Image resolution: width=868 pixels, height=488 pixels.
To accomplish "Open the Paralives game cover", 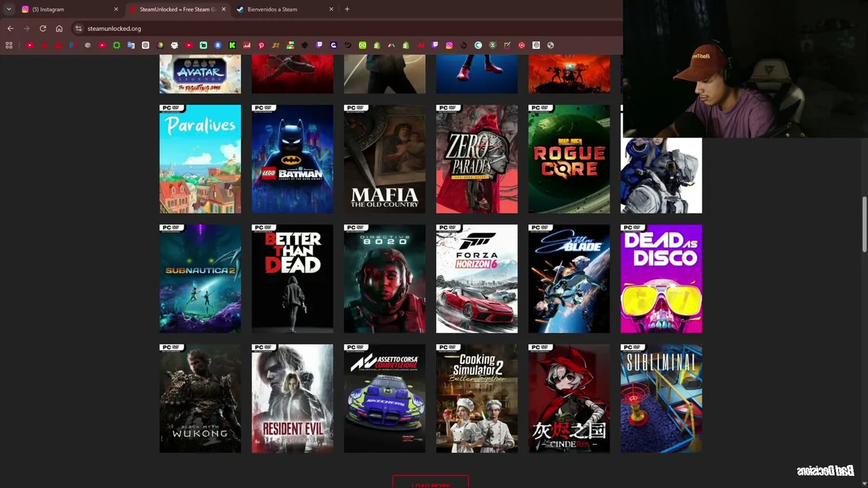I will click(x=200, y=159).
